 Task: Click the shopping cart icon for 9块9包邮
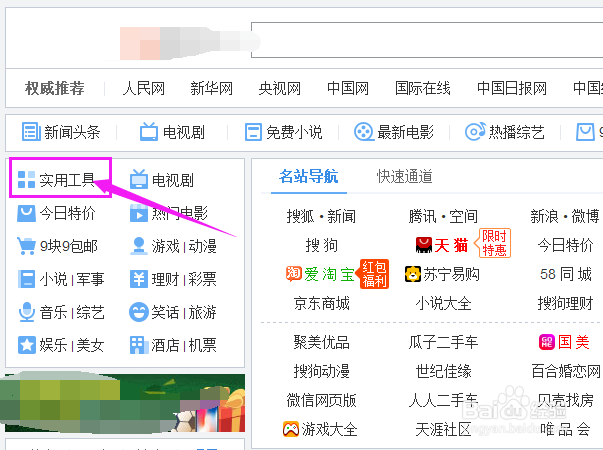point(26,246)
